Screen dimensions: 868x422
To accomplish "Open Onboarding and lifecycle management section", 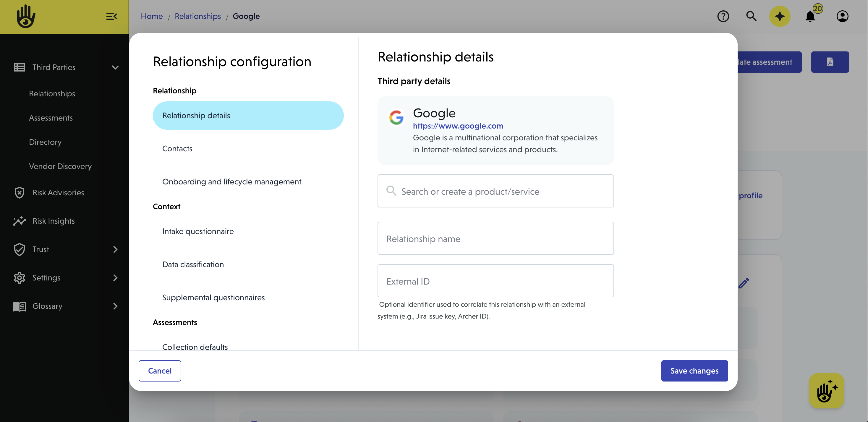I will (231, 181).
